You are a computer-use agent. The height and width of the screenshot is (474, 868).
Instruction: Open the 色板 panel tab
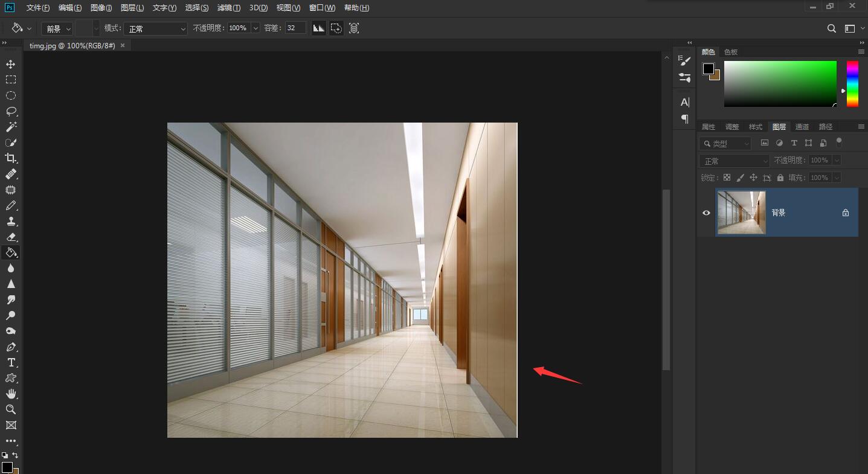pyautogui.click(x=731, y=52)
